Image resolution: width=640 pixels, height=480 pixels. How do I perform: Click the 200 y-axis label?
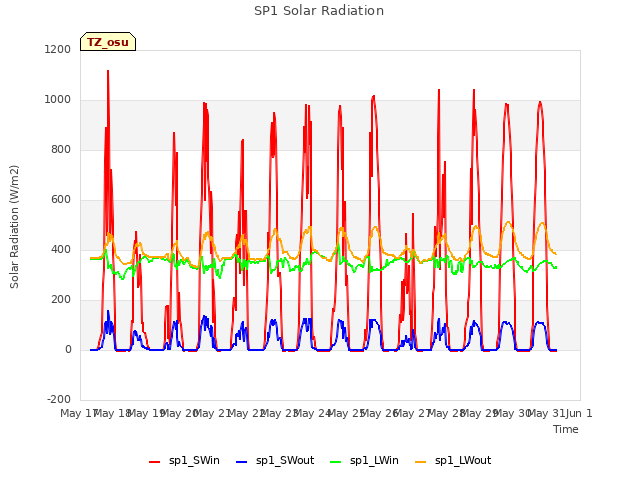(x=61, y=300)
